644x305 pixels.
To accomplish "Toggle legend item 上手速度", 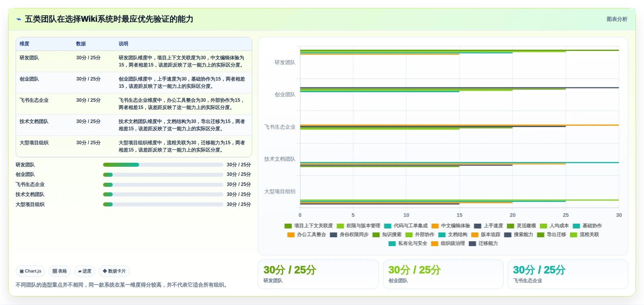I will click(x=488, y=226).
